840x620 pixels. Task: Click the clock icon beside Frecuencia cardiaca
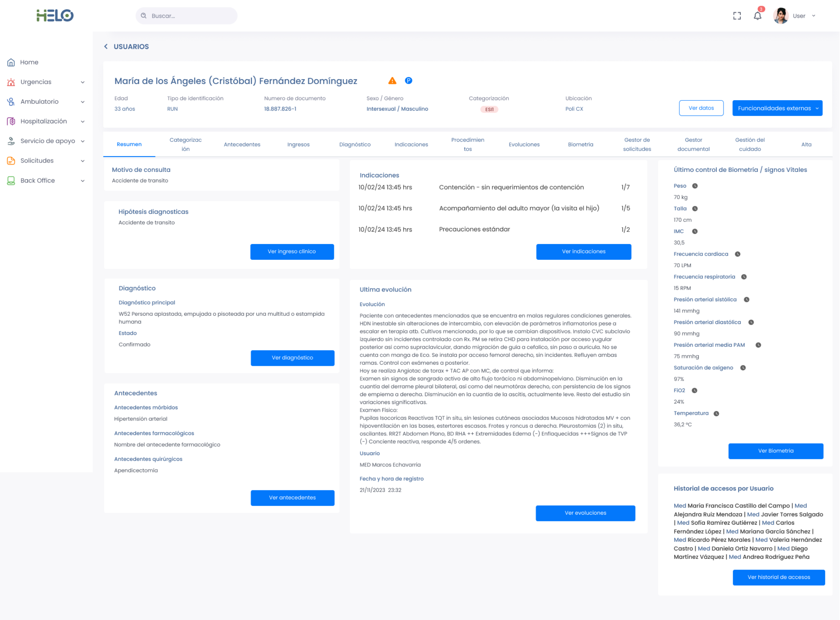pos(738,254)
